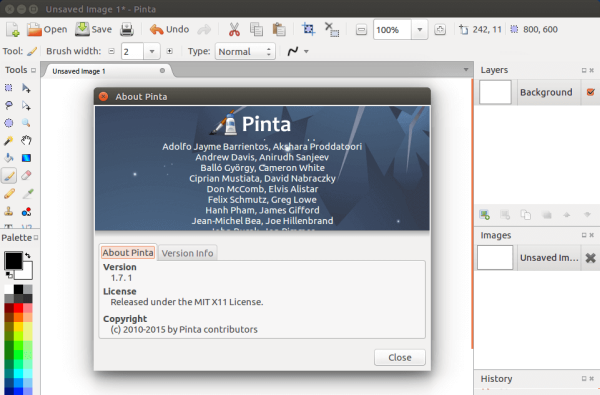
Task: Select the Move Selection tool
Action: [26, 105]
